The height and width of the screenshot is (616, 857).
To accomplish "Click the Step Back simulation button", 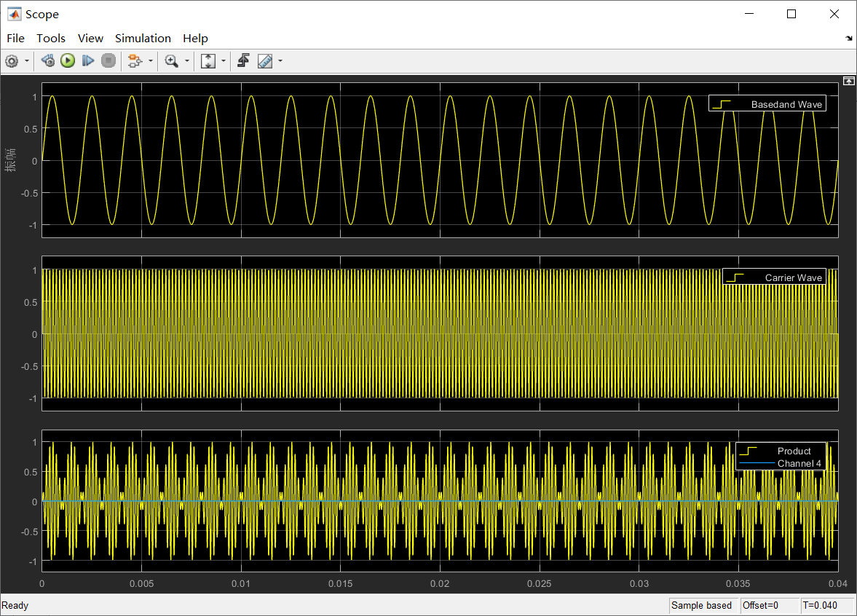I will coord(48,61).
